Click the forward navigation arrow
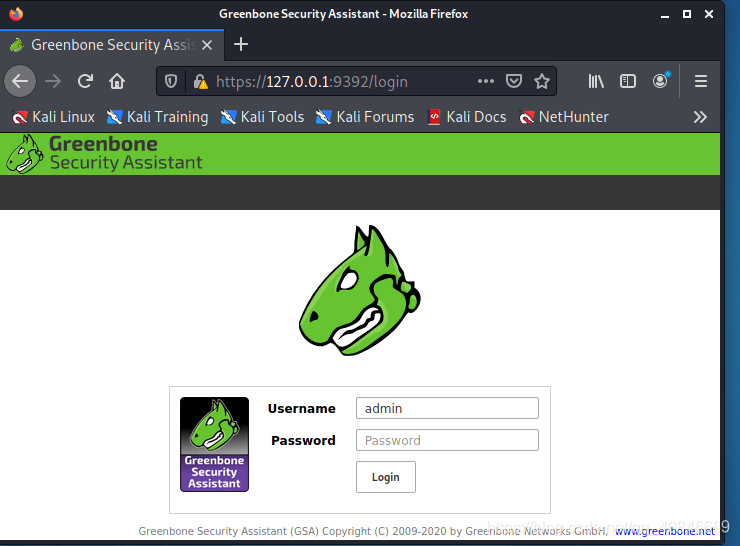The height and width of the screenshot is (546, 740). point(53,81)
